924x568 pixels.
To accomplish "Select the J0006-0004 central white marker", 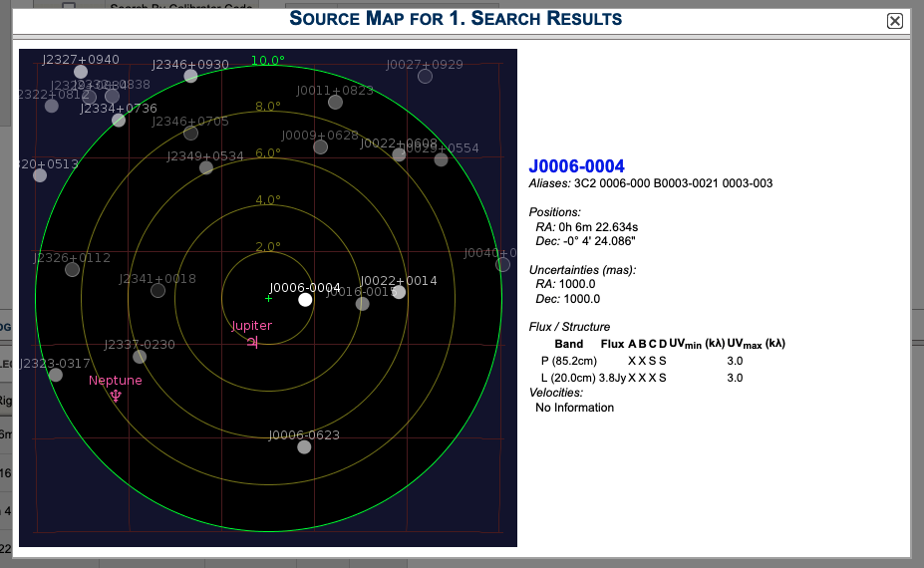I will pos(305,299).
